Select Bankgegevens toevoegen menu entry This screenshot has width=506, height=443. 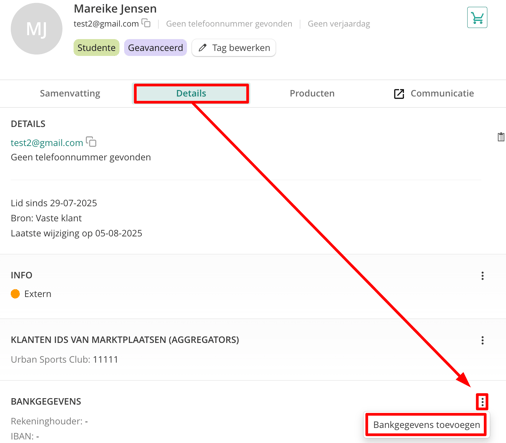click(426, 425)
